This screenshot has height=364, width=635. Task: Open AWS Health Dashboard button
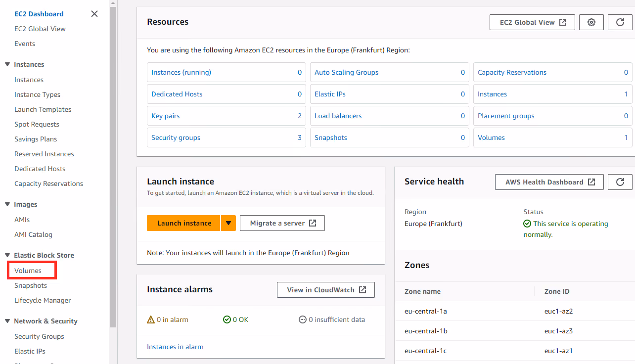click(x=549, y=182)
